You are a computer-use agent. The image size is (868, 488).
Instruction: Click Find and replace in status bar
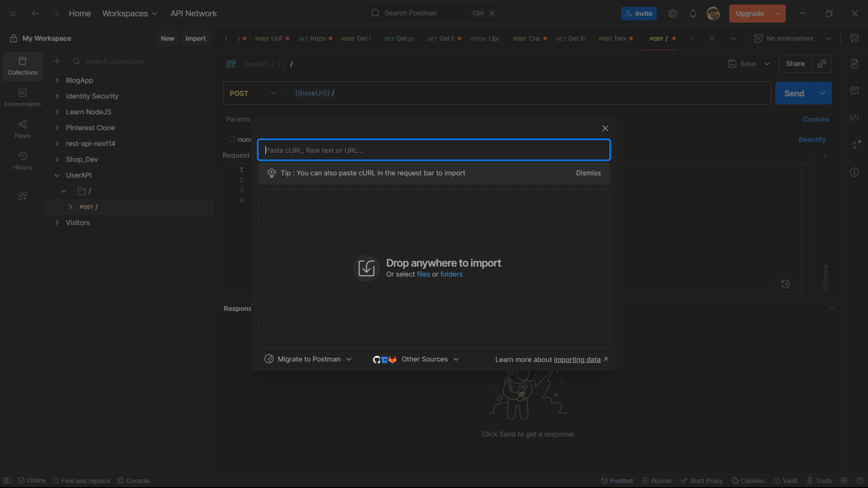81,481
